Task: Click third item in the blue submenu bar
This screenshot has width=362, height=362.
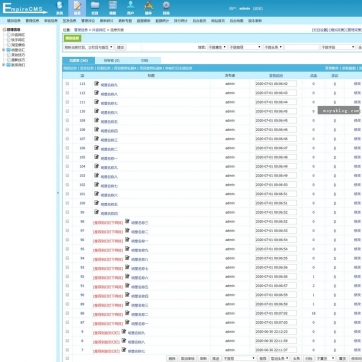Action: click(104, 68)
